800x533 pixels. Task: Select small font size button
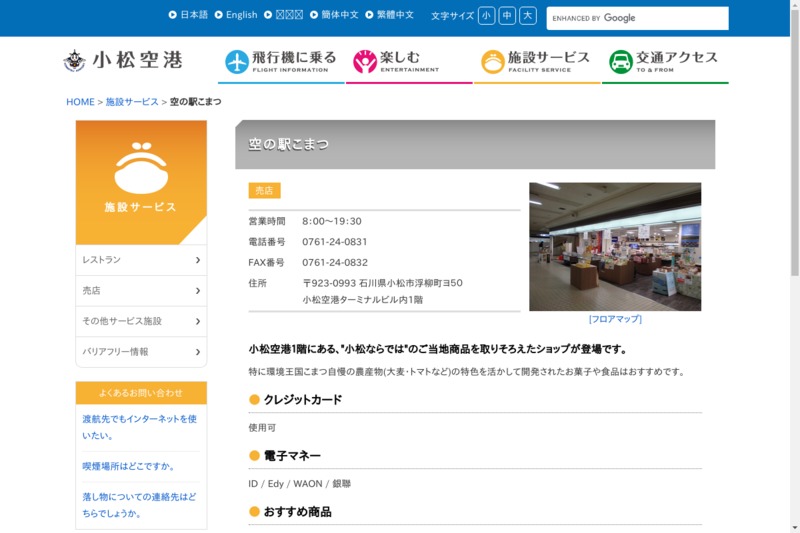pos(486,16)
